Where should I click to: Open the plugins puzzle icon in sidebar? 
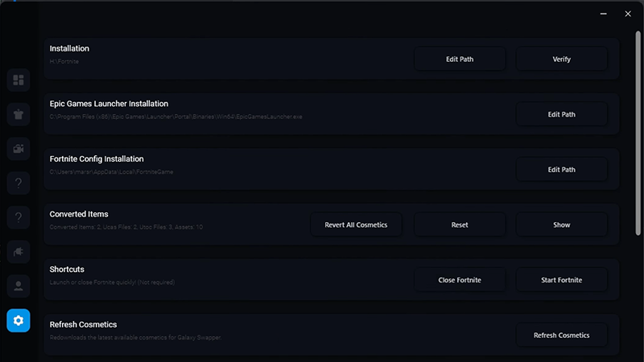click(x=18, y=252)
